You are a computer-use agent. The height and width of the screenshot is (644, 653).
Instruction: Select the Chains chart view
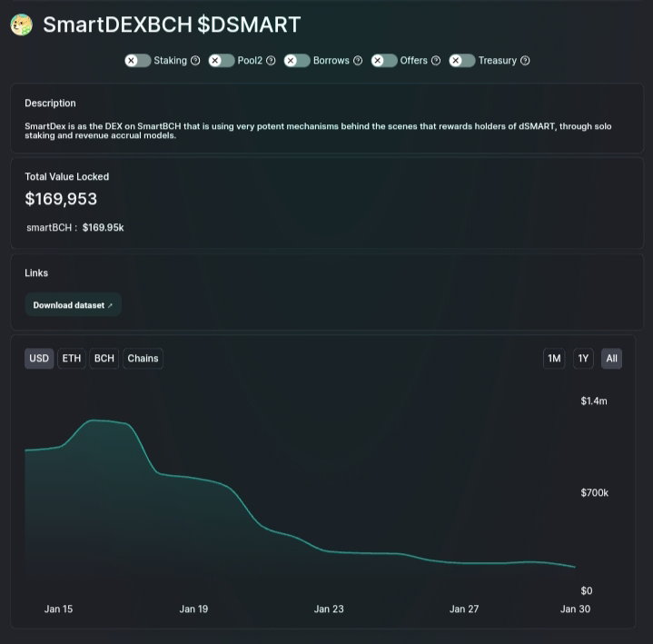[143, 358]
